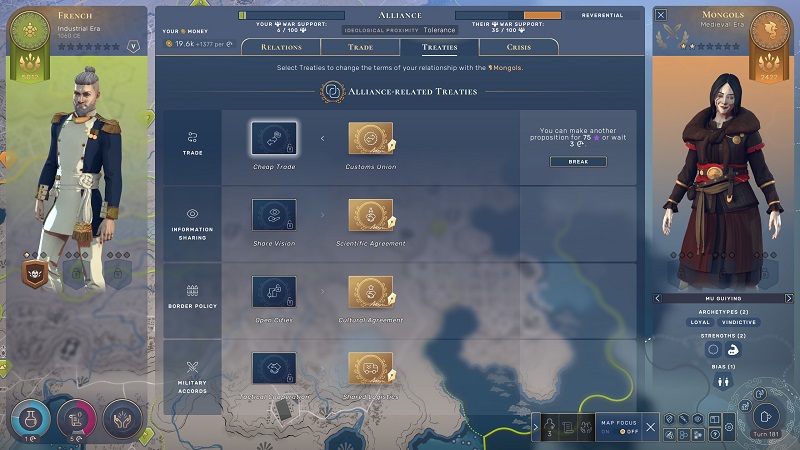Click the French fame stars rating
This screenshot has width=800, height=450.
pyautogui.click(x=89, y=46)
